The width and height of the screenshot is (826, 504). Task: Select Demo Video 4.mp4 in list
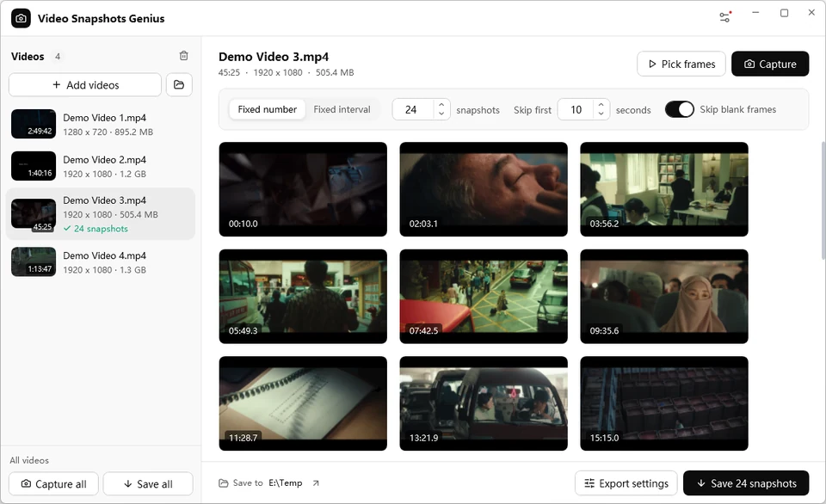point(101,262)
